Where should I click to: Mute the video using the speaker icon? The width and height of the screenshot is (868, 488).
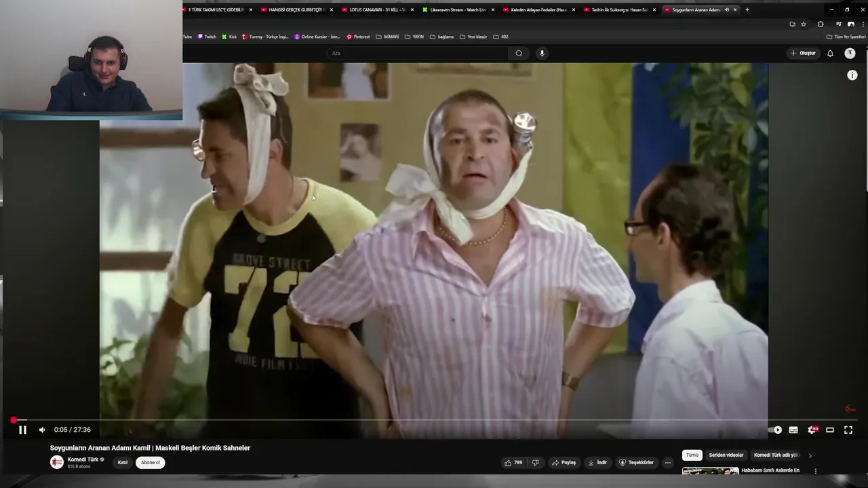(x=42, y=430)
